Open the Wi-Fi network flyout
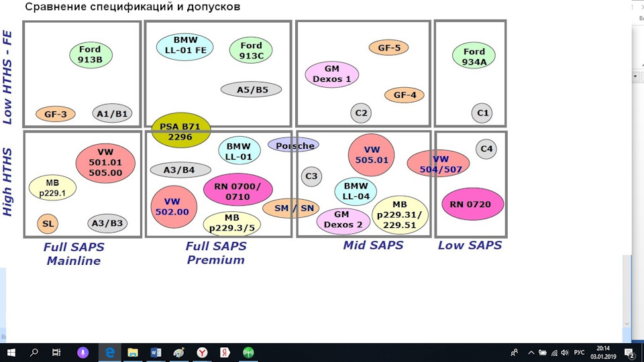The width and height of the screenshot is (644, 362). click(554, 352)
